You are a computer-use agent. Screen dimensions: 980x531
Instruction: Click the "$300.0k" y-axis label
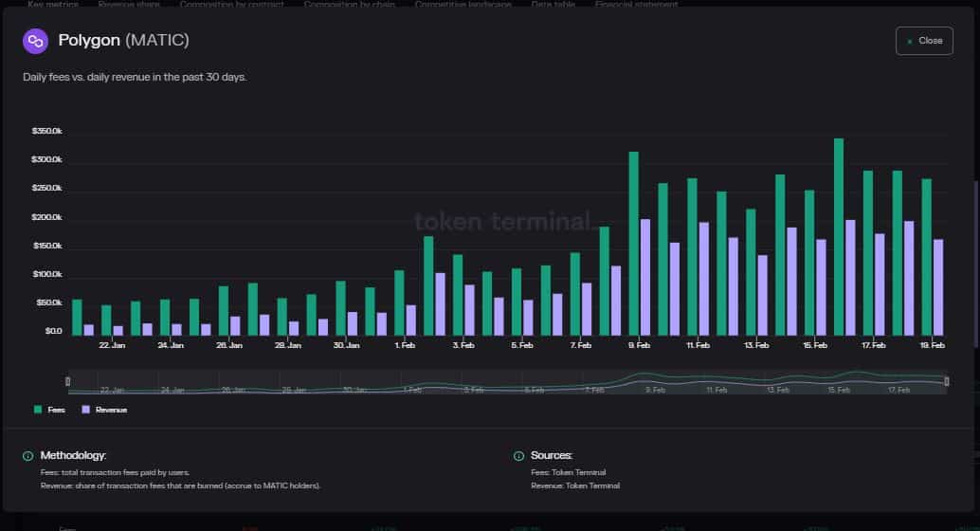[46, 159]
